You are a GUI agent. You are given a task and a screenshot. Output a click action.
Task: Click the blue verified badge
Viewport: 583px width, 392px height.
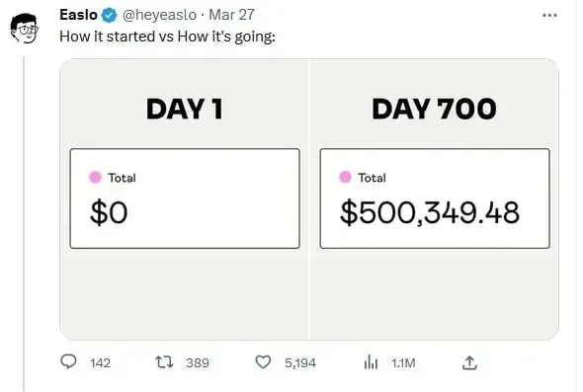tap(110, 15)
